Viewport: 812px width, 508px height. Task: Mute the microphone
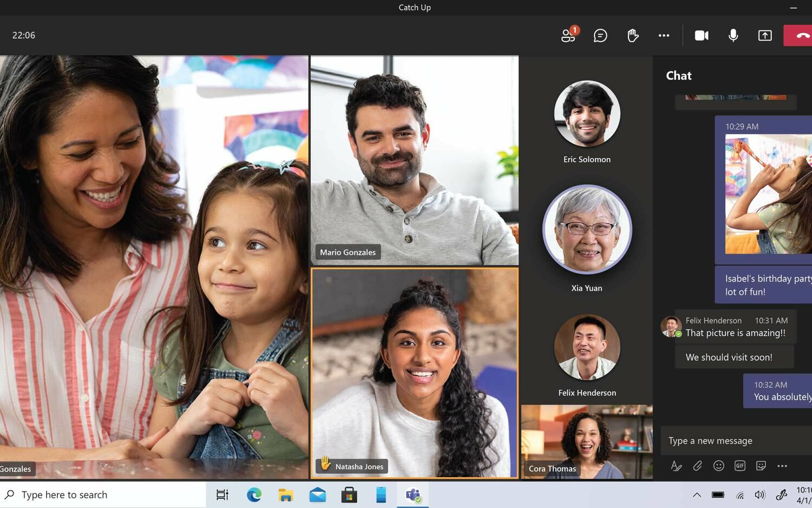733,36
